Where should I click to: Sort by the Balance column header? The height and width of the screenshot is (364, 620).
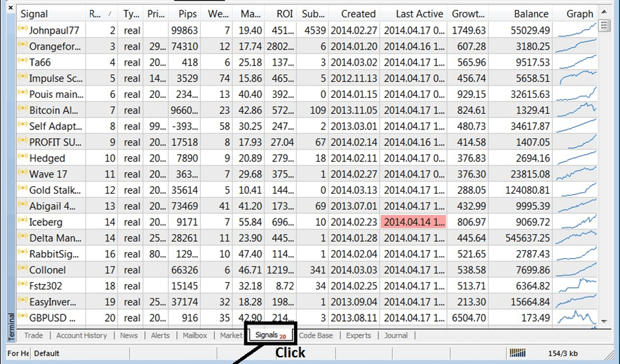[521, 14]
